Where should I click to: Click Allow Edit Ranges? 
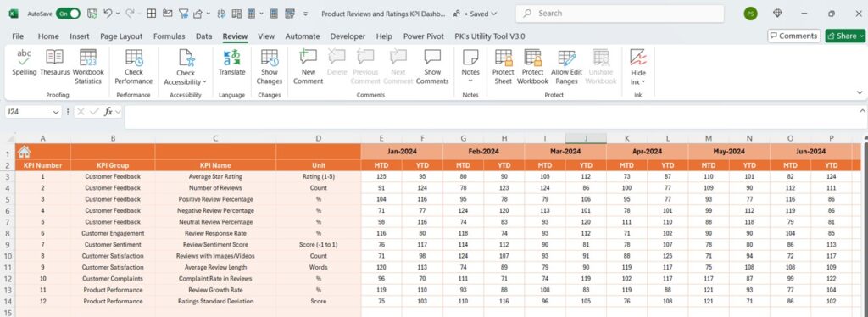(x=567, y=66)
